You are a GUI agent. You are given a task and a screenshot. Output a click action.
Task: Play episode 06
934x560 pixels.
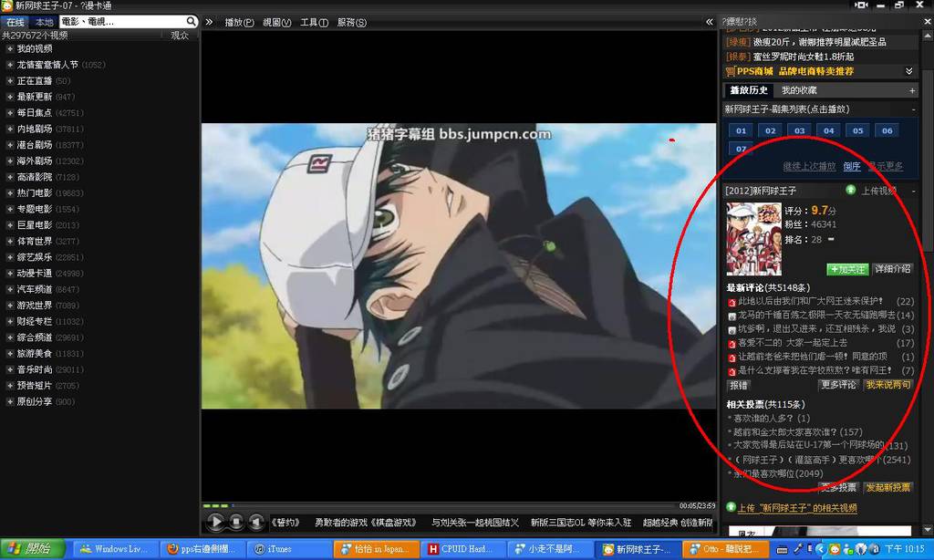pos(887,131)
